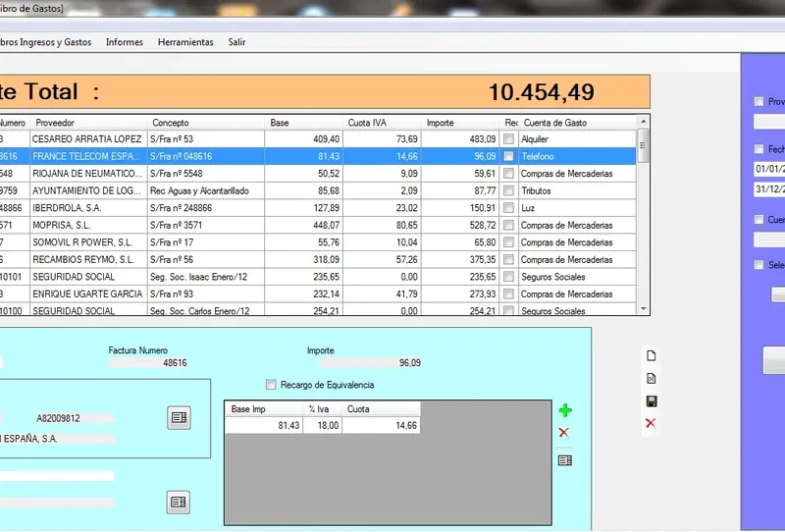Click the expenses table scrollbar thumb
785x532 pixels.
pyautogui.click(x=644, y=145)
